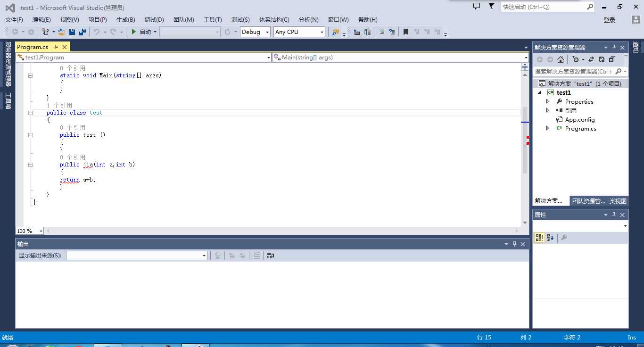Open the 帮助(H) menu
Viewport: 644px width, 347px height.
click(x=368, y=19)
